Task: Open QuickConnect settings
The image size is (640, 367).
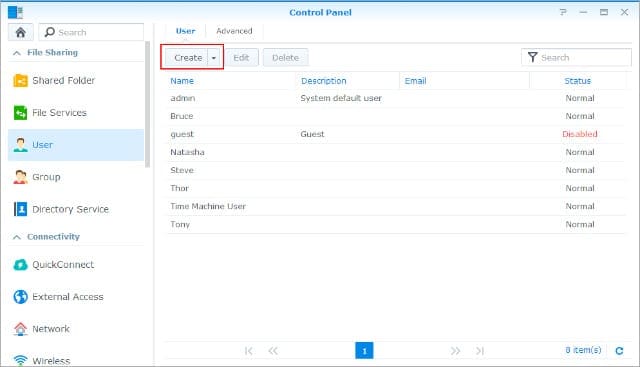Action: [x=76, y=265]
